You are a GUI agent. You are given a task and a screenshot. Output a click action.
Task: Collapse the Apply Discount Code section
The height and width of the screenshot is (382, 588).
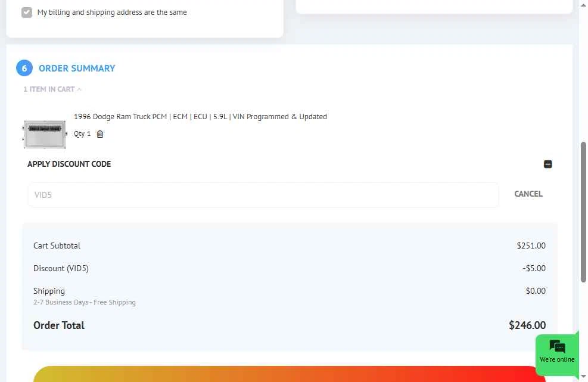tap(547, 164)
